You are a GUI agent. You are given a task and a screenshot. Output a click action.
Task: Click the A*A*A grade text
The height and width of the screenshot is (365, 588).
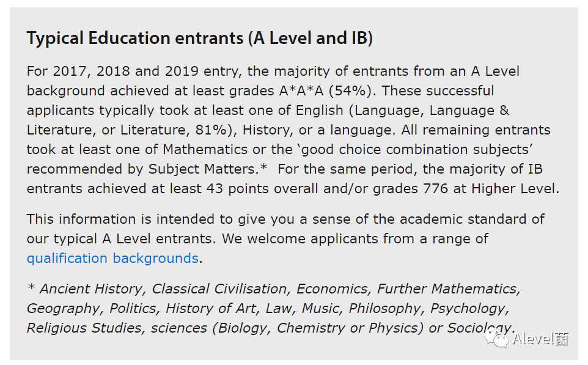[303, 90]
